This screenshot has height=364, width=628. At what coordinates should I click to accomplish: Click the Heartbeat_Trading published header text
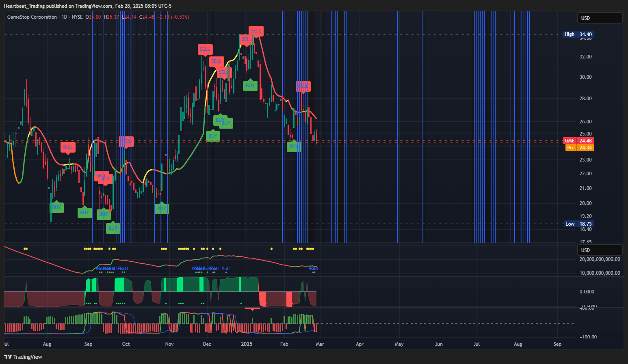[x=87, y=6]
